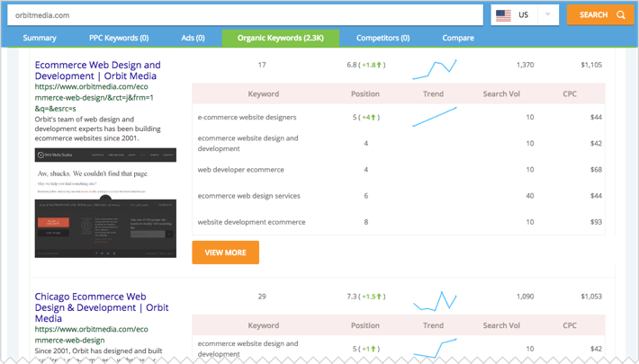Click keyword count 29 of second result

(x=262, y=297)
